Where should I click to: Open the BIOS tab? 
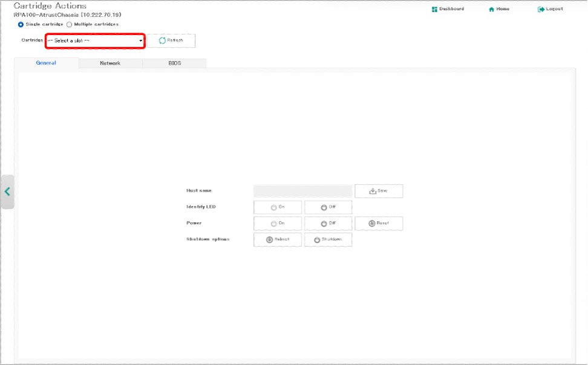174,63
